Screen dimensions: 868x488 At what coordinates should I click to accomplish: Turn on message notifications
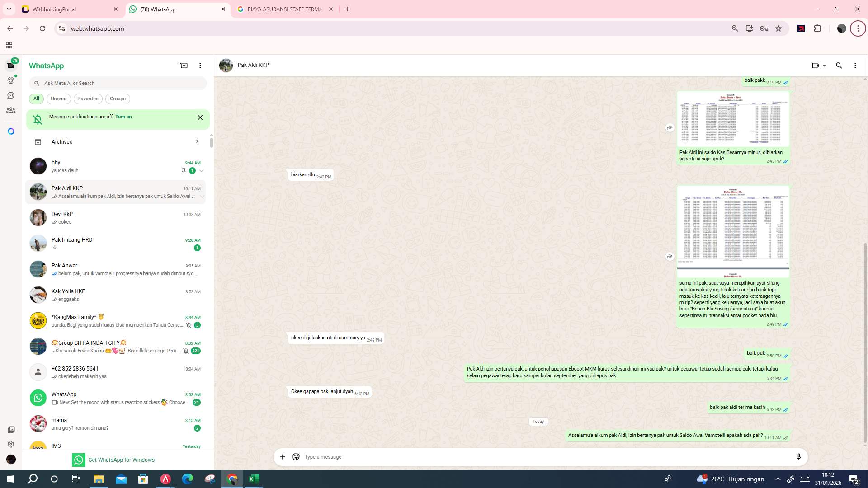pos(123,117)
